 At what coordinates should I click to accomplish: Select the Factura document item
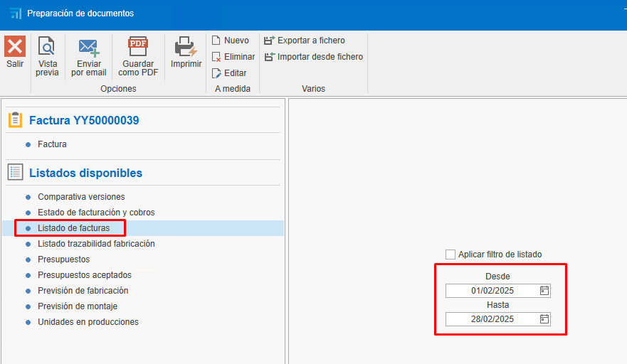point(52,144)
